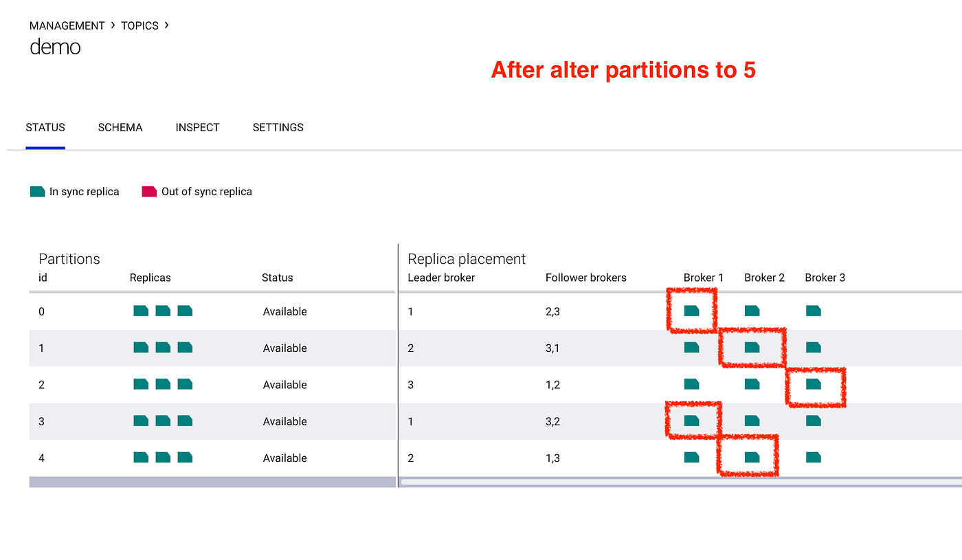Click the out of sync replica legend icon
The height and width of the screenshot is (560, 962).
[x=149, y=191]
